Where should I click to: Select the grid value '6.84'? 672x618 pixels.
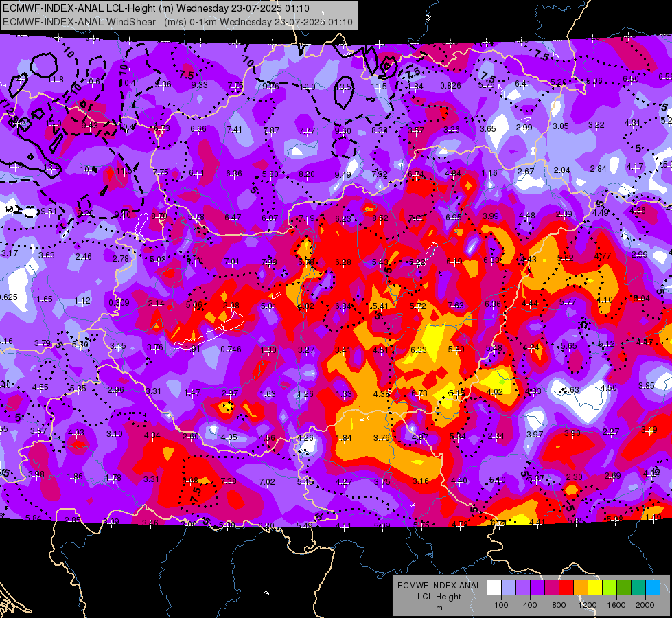343,306
